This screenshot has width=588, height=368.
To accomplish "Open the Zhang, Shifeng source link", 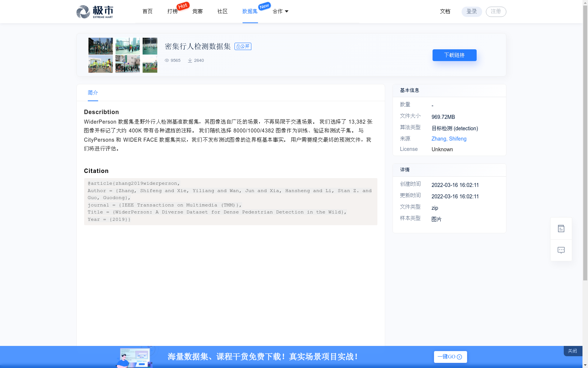I will (449, 139).
